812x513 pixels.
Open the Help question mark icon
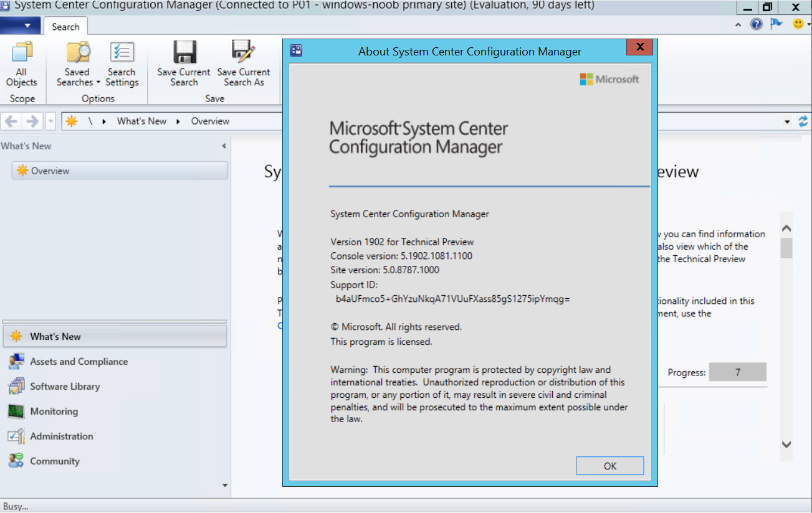[x=756, y=24]
